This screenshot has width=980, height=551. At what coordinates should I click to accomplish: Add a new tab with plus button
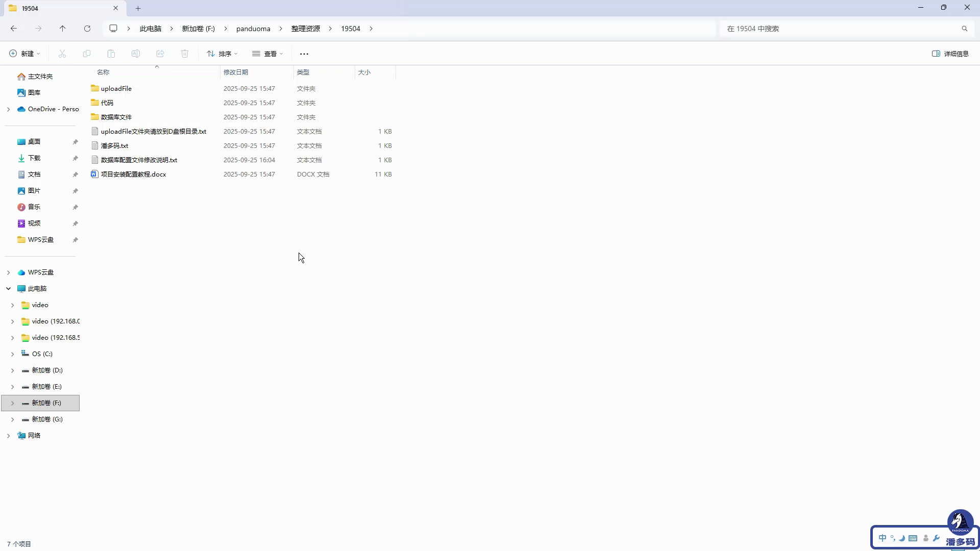138,8
